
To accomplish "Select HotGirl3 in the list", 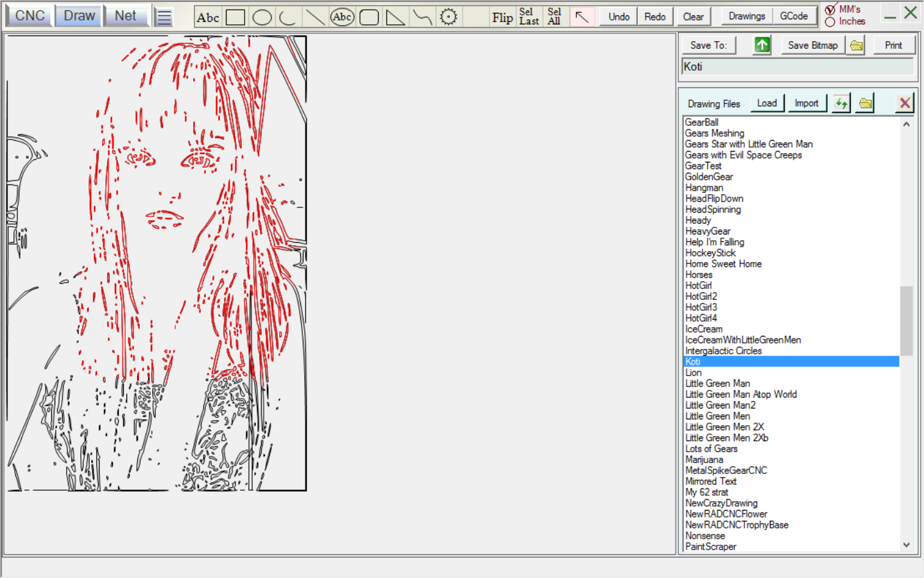I will (701, 308).
